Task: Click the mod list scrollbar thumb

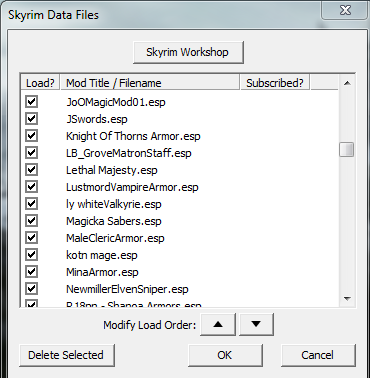Action: tap(347, 149)
